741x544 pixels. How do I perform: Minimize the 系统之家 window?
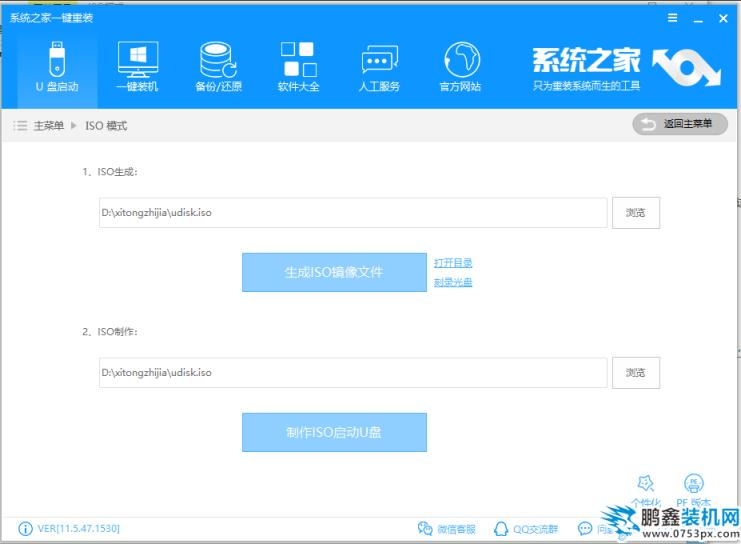[698, 19]
